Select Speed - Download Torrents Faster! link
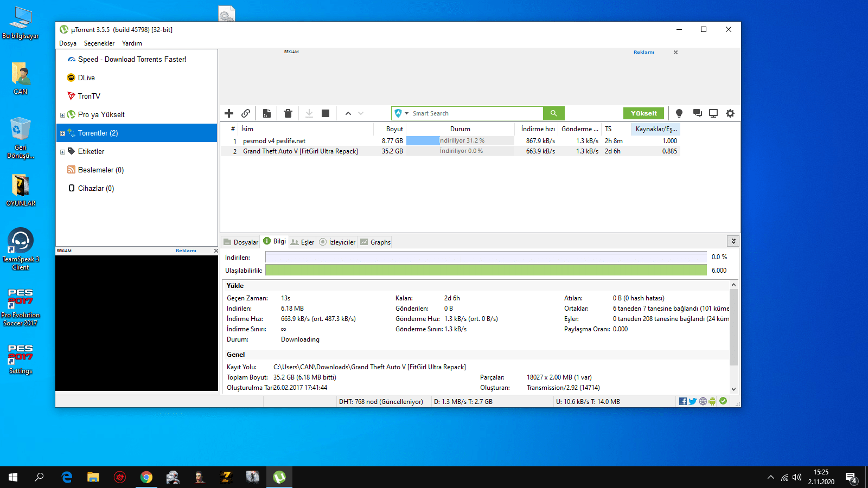This screenshot has height=488, width=868. pyautogui.click(x=132, y=60)
